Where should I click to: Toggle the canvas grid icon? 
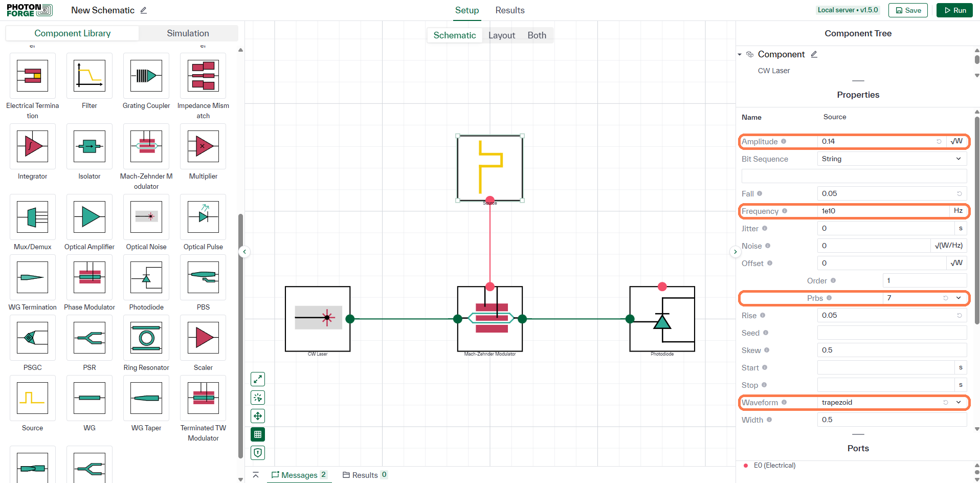pyautogui.click(x=258, y=434)
